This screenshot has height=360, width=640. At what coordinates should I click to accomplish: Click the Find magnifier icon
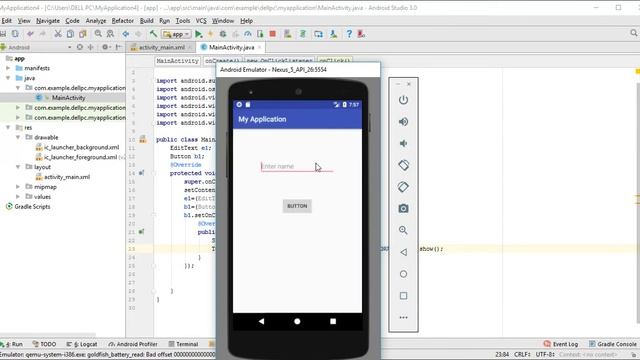coord(98,34)
